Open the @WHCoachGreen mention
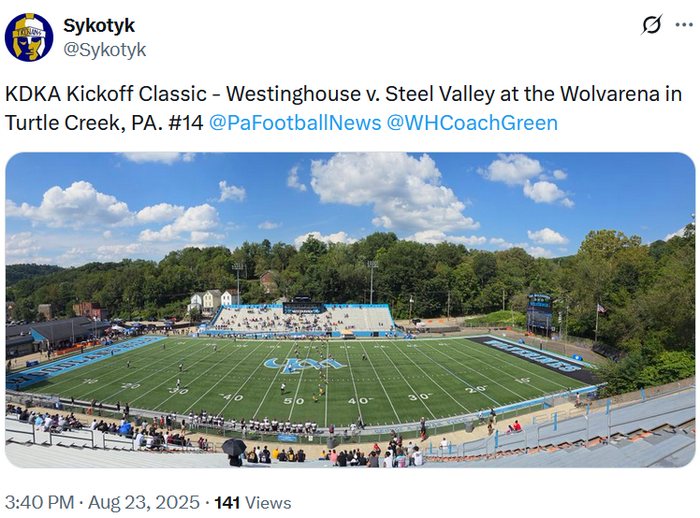The width and height of the screenshot is (700, 518). pyautogui.click(x=472, y=123)
